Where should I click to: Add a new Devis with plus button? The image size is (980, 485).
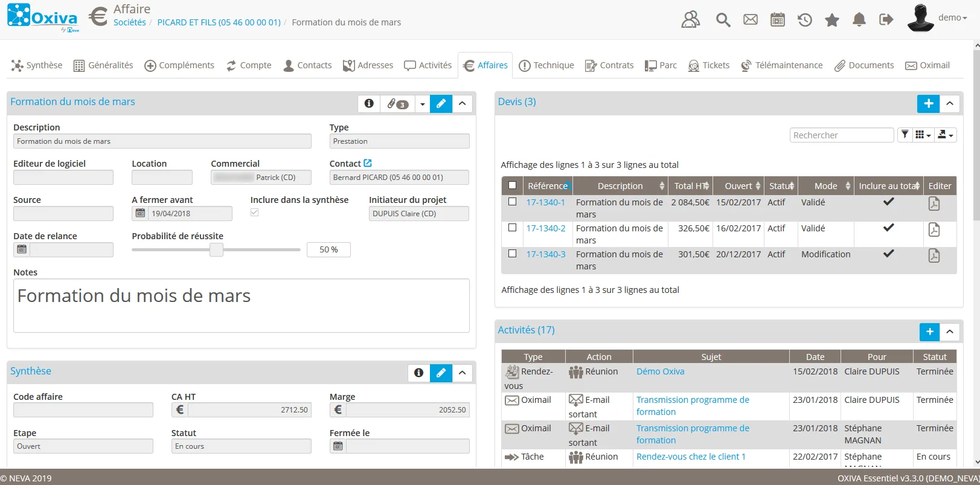click(928, 103)
